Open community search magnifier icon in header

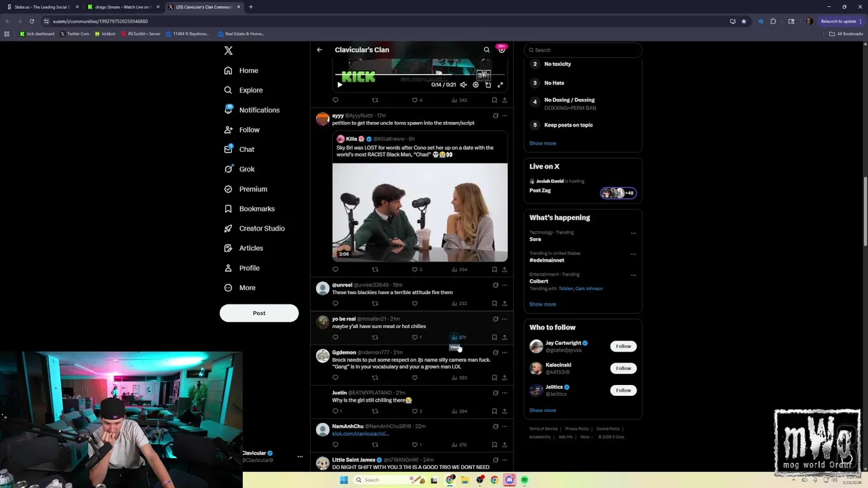point(486,49)
